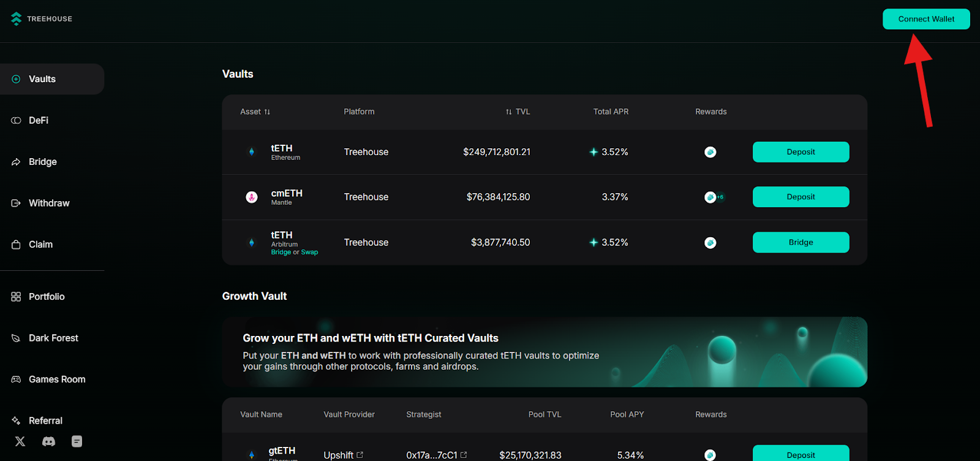Open the docs icon beside Discord
Image resolution: width=980 pixels, height=461 pixels.
point(77,441)
